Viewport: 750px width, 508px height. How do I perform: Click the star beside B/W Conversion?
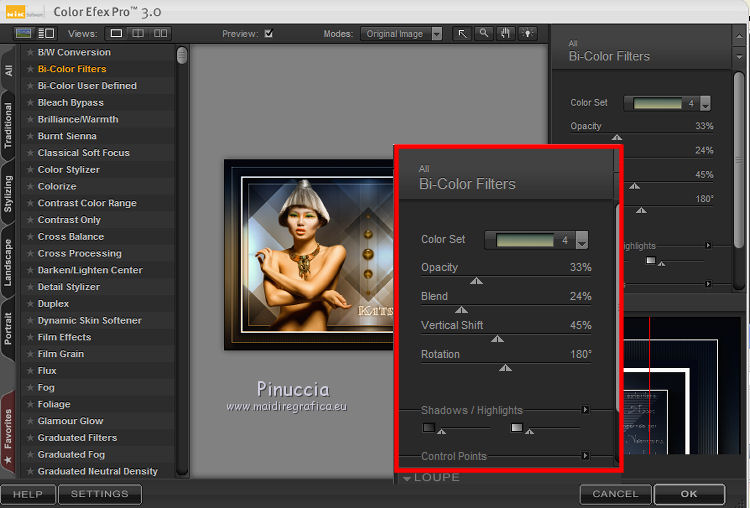click(x=30, y=52)
